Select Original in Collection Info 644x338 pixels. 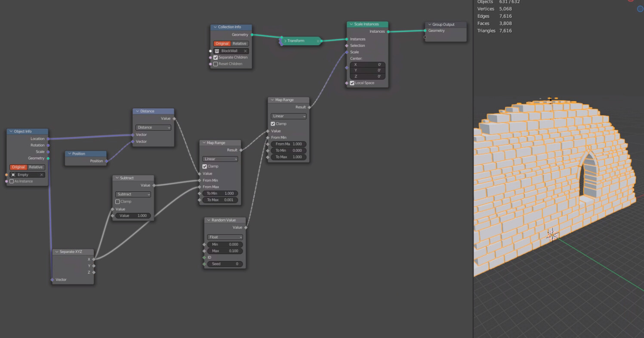[222, 44]
